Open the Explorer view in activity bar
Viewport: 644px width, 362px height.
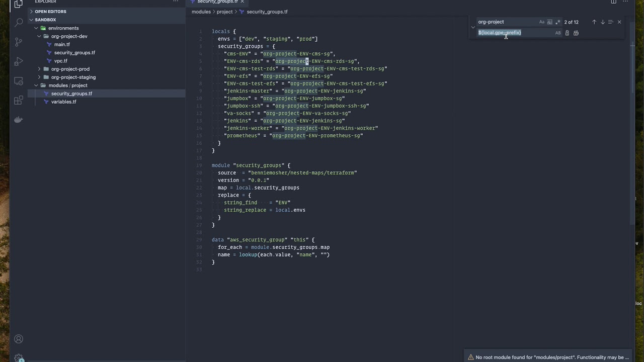[18, 4]
